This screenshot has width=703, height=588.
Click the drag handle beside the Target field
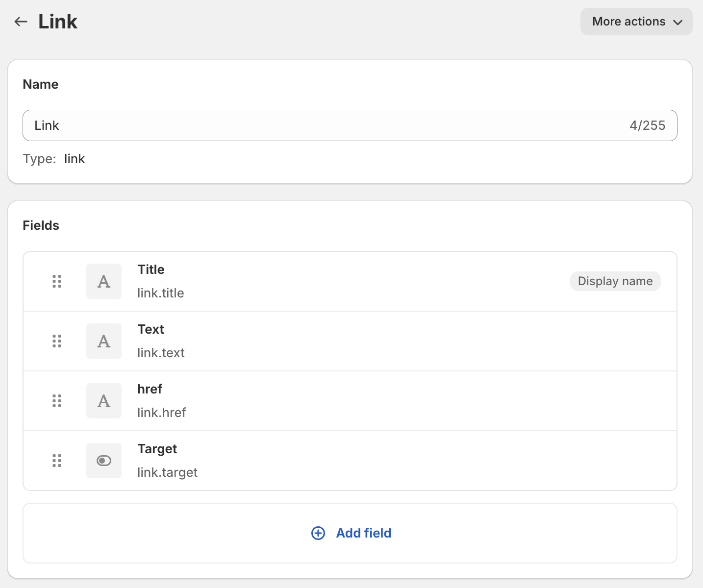56,460
